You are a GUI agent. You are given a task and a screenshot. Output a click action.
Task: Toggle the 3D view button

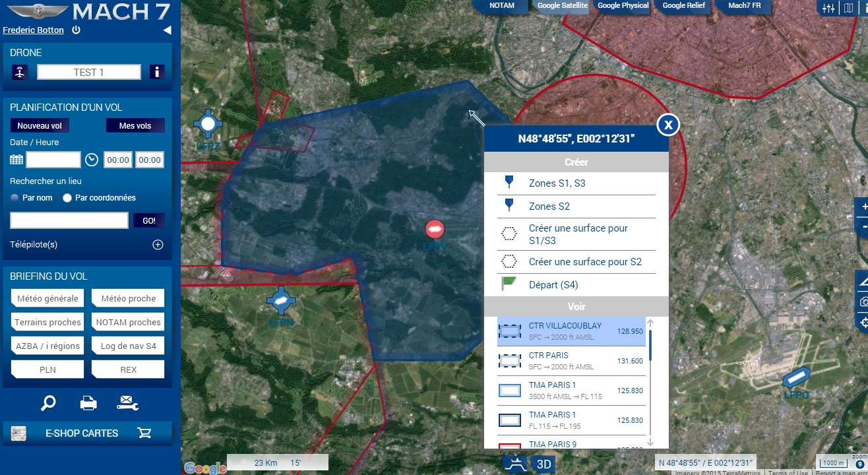click(544, 464)
